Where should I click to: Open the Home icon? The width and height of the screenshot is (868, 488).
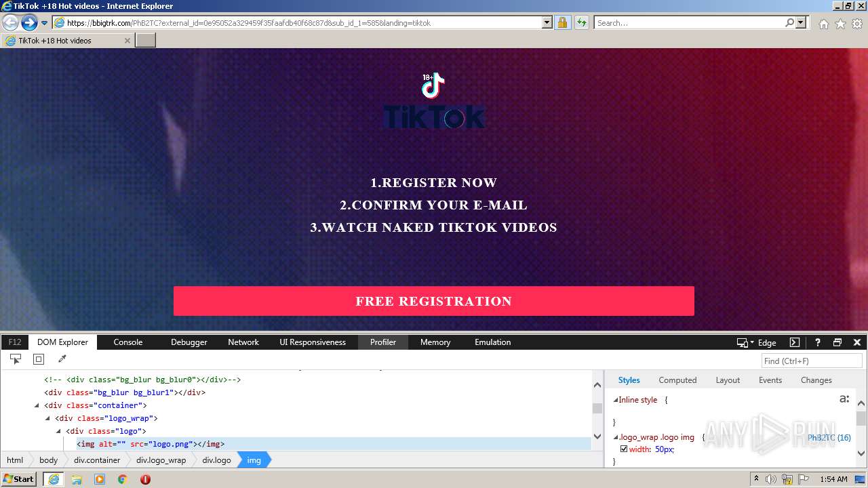coord(823,24)
